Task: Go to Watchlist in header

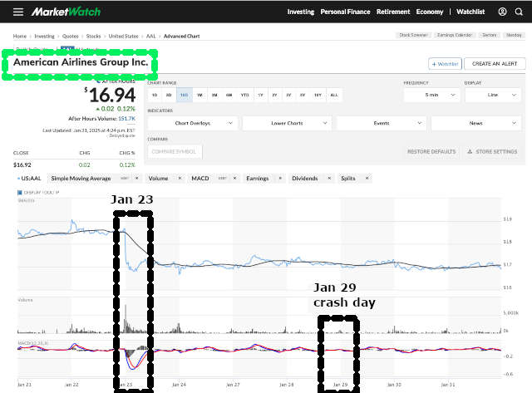Action: (470, 12)
